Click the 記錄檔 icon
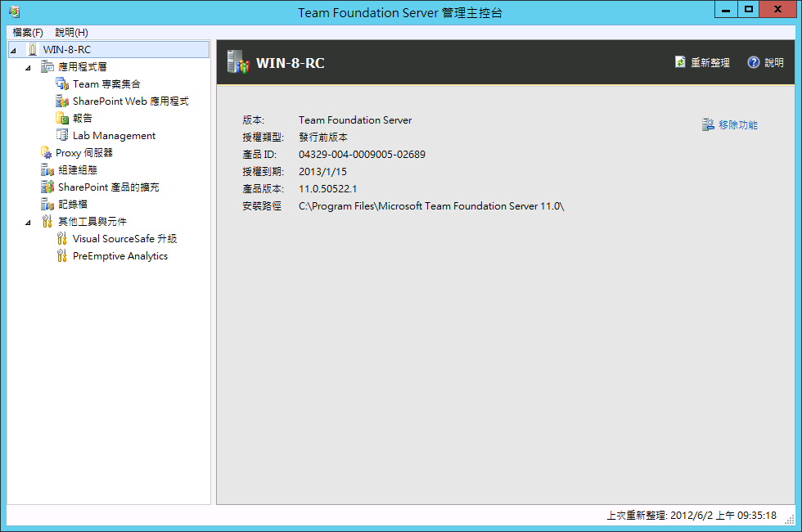The height and width of the screenshot is (532, 802). coord(47,204)
